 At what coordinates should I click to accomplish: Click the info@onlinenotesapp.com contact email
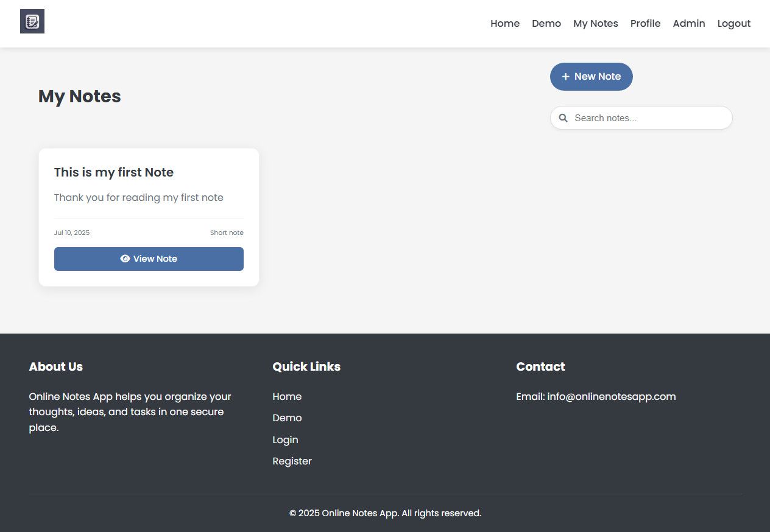pyautogui.click(x=611, y=396)
